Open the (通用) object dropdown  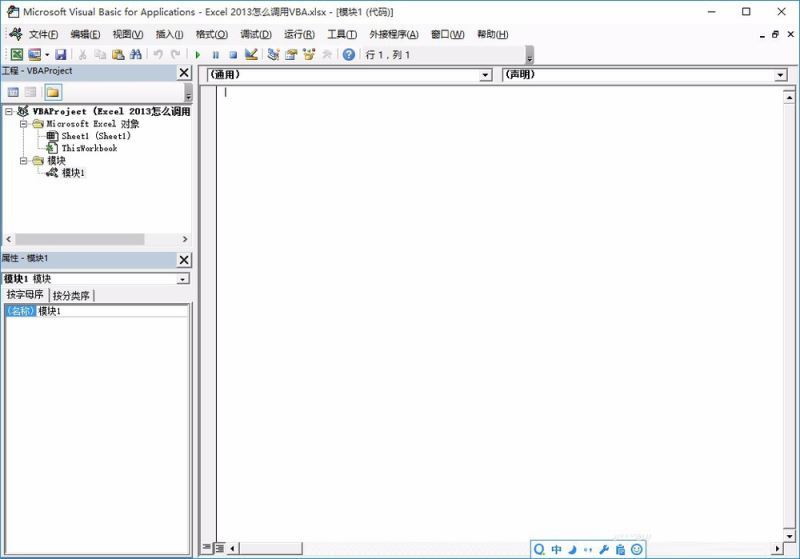click(486, 75)
